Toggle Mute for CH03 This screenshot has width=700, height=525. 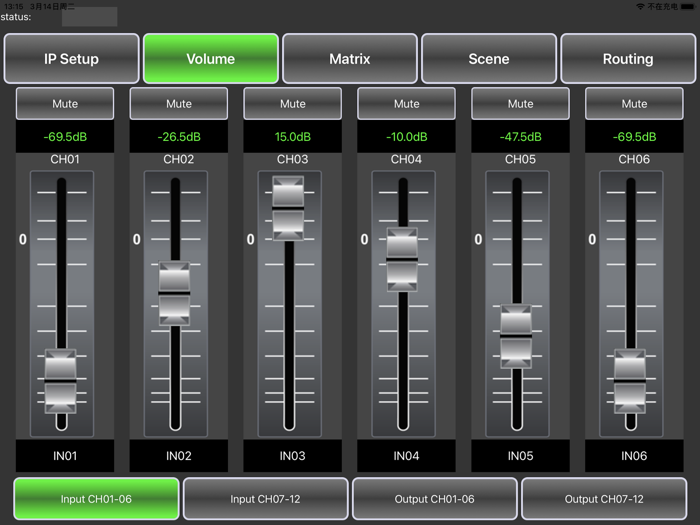[x=293, y=104]
